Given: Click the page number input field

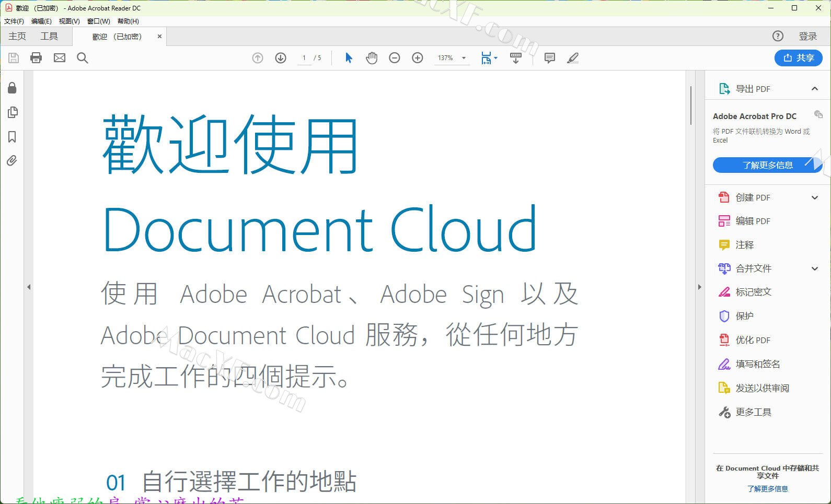Looking at the screenshot, I should tap(304, 58).
